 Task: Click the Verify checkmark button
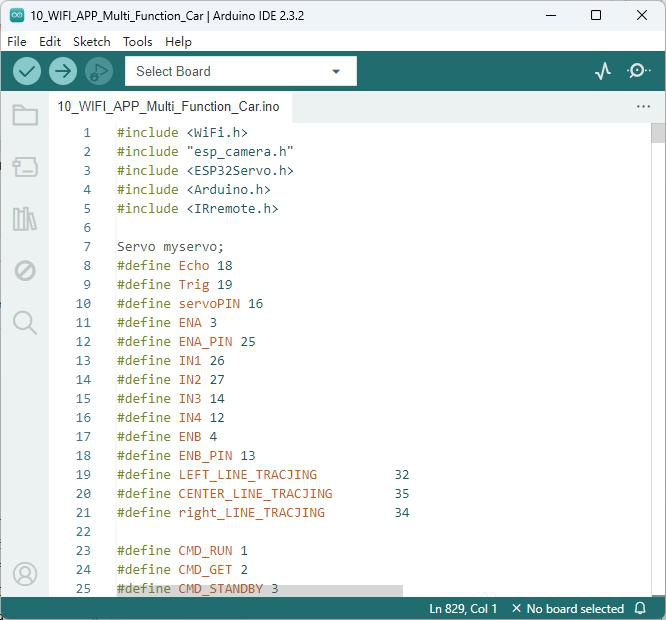coord(27,71)
